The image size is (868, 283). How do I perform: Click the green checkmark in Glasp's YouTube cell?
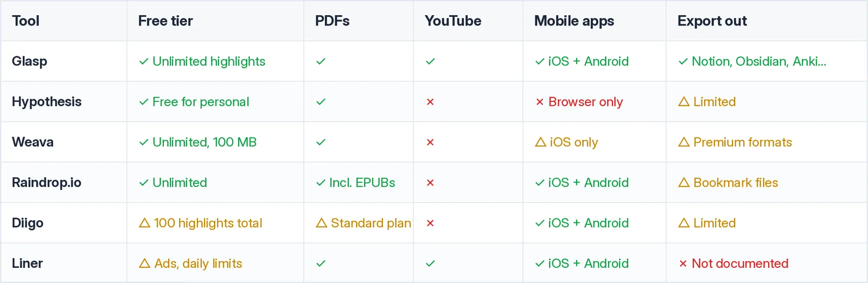430,61
